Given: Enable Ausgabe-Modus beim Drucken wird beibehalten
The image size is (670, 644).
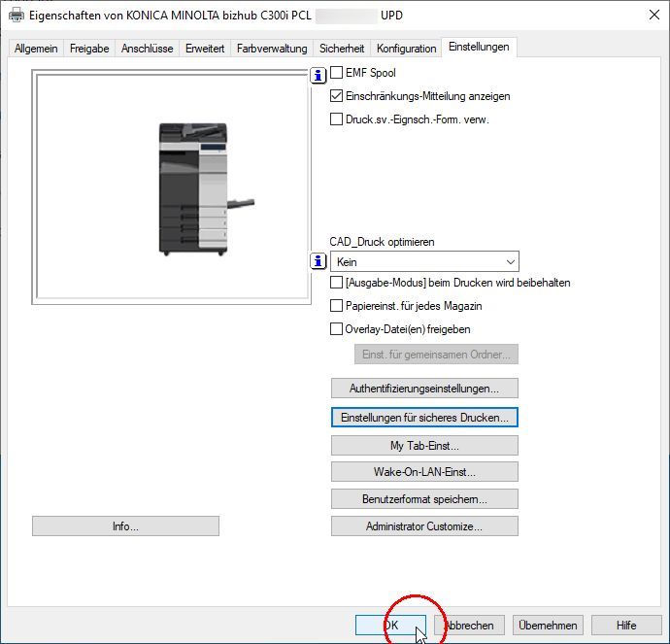Looking at the screenshot, I should coord(337,283).
